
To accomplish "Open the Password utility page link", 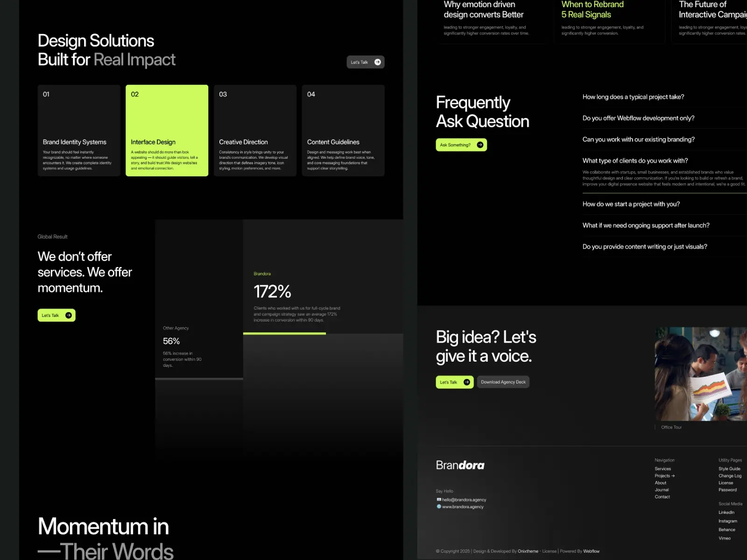I will coord(727,490).
